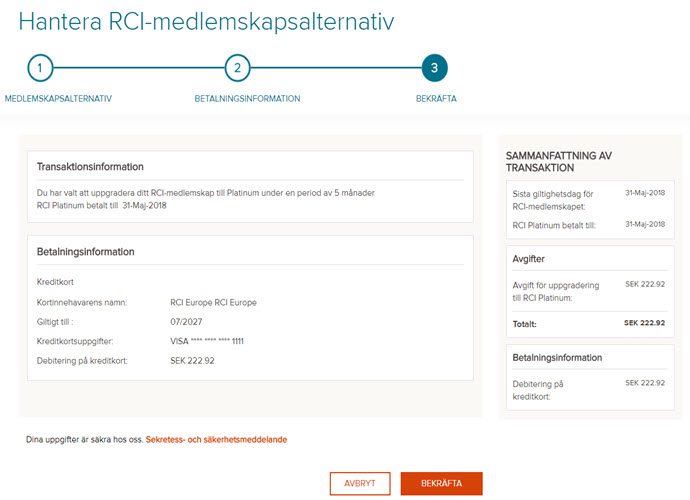This screenshot has width=690, height=500.
Task: Select the VISA card number ending in 1111
Action: (207, 341)
